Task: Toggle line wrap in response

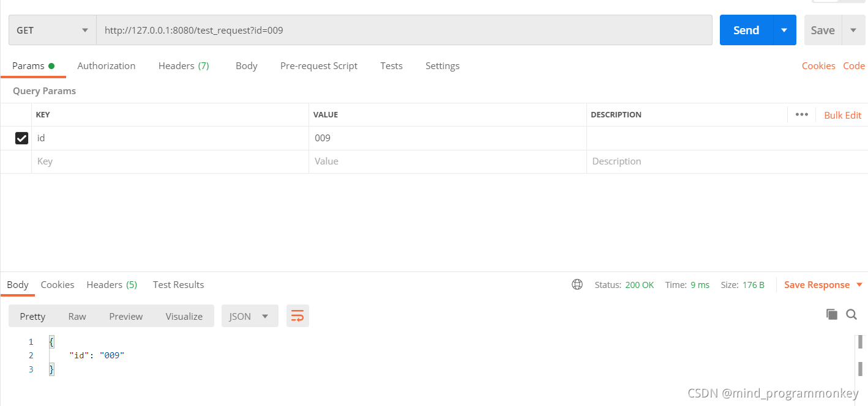Action: [297, 316]
